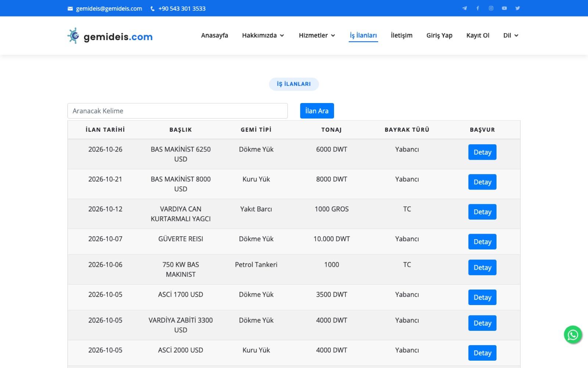Click the gemideis.com logo

pyautogui.click(x=110, y=36)
